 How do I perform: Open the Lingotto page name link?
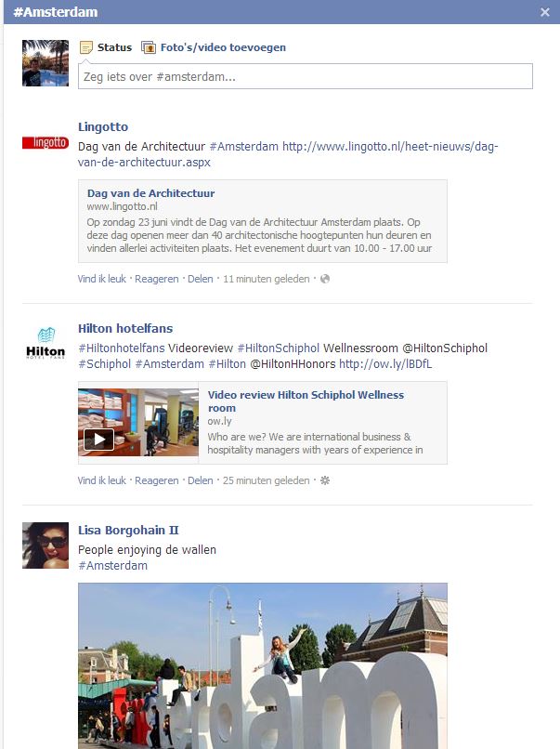[103, 126]
